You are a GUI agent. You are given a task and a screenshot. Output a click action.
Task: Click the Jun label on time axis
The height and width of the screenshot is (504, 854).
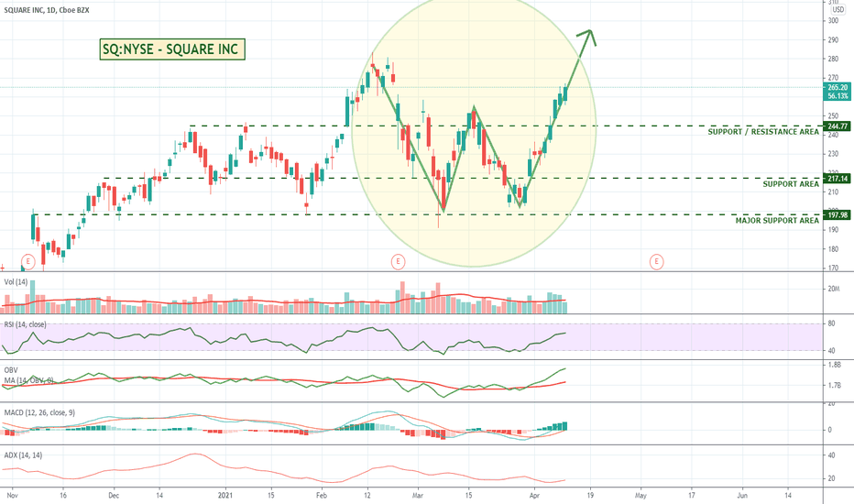click(742, 495)
